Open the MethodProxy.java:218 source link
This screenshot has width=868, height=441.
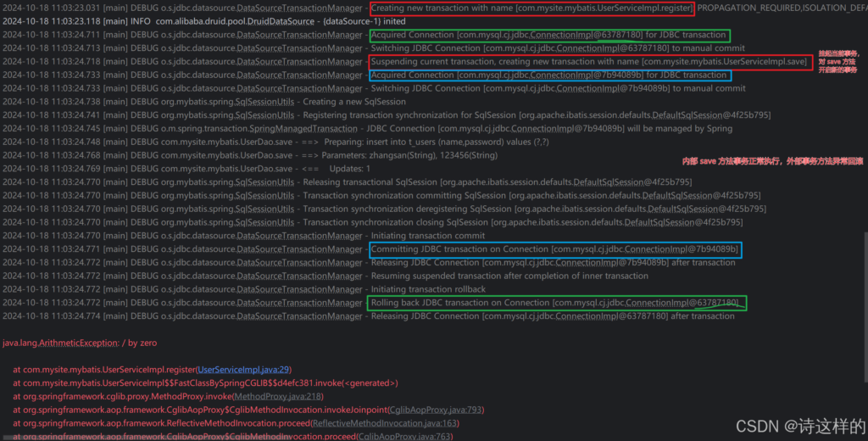coord(277,396)
